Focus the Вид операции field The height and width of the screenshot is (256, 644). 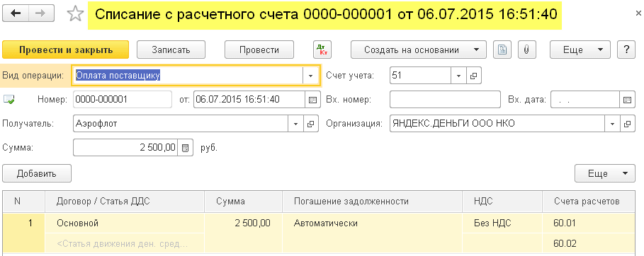[188, 76]
